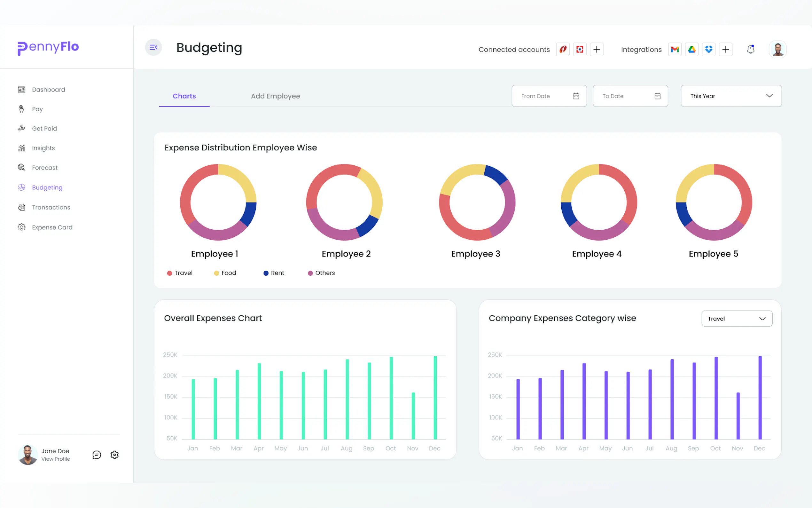Open the From Date calendar picker
This screenshot has height=508, width=812.
coord(576,96)
